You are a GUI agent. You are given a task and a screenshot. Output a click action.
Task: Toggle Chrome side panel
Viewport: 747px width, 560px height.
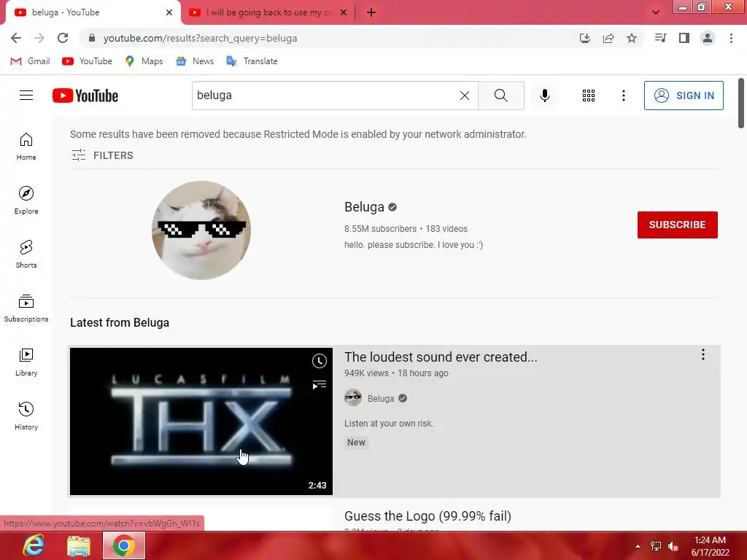pyautogui.click(x=684, y=38)
